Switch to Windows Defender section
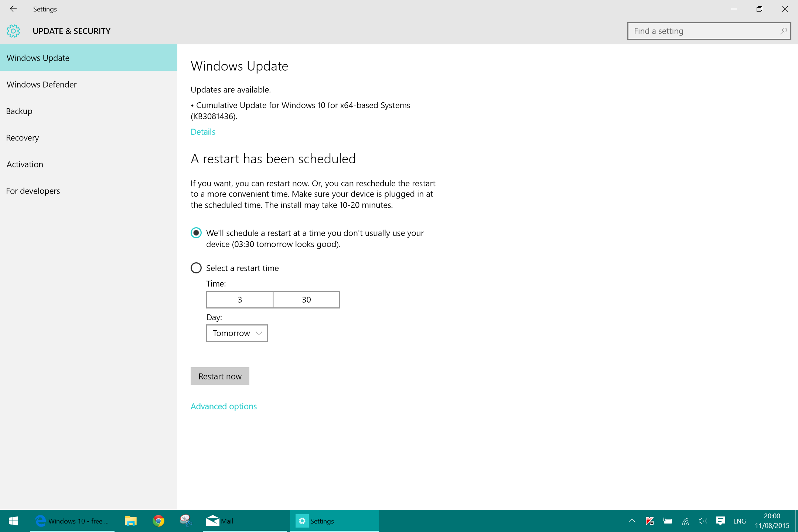The width and height of the screenshot is (798, 532). point(42,85)
